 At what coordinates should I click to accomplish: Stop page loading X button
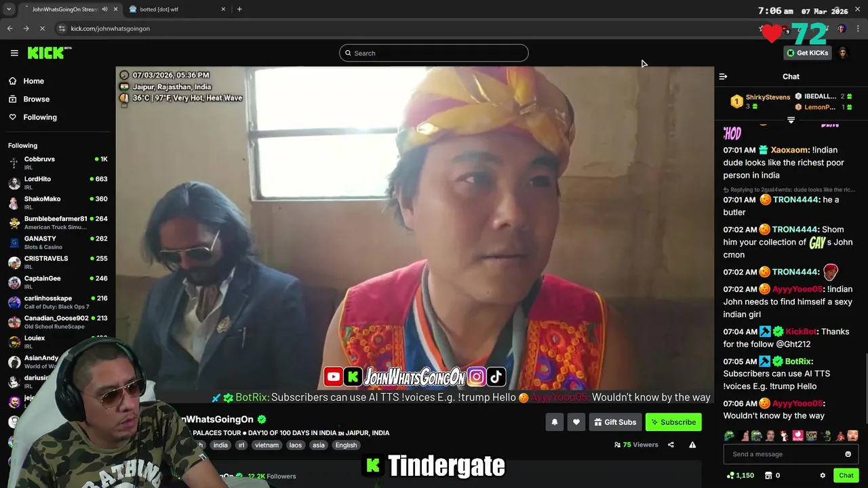(42, 28)
